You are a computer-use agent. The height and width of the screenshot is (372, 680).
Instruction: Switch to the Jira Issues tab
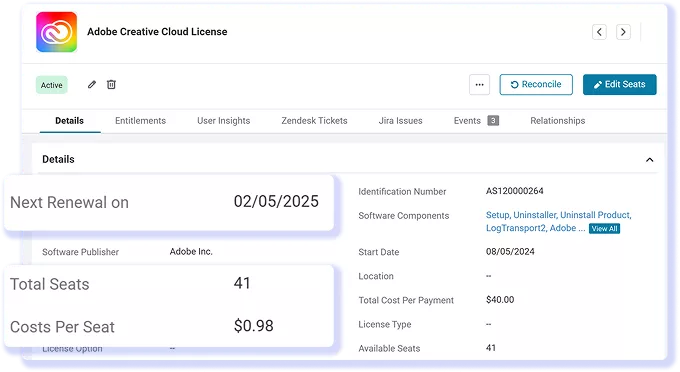coord(400,121)
